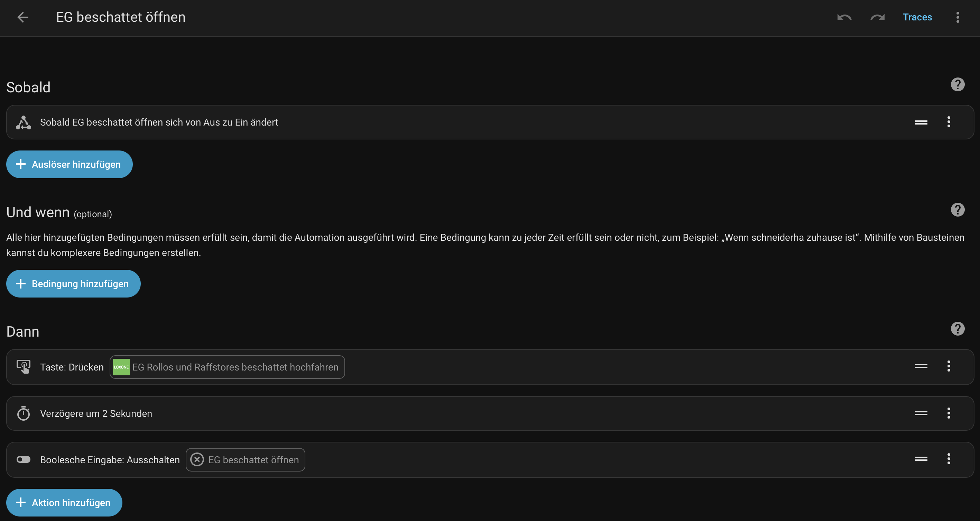Open delay action three-dot menu

949,413
